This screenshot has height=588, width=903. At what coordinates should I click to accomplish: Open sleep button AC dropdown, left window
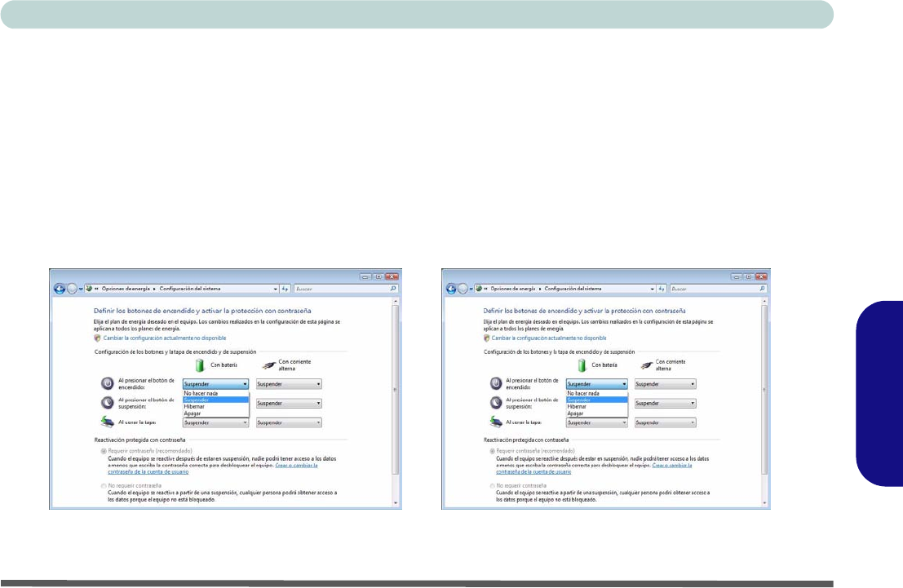289,403
